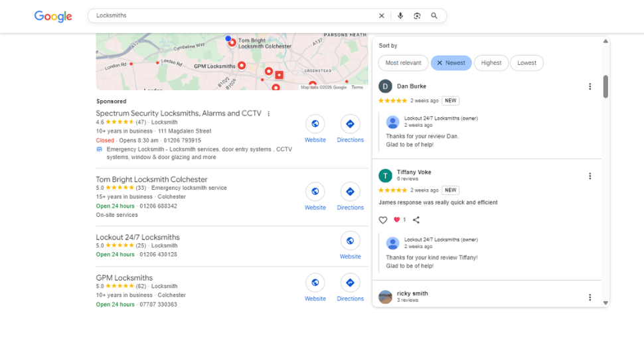Open Tiffany Voke profile avatar
644x343 pixels.
(385, 176)
